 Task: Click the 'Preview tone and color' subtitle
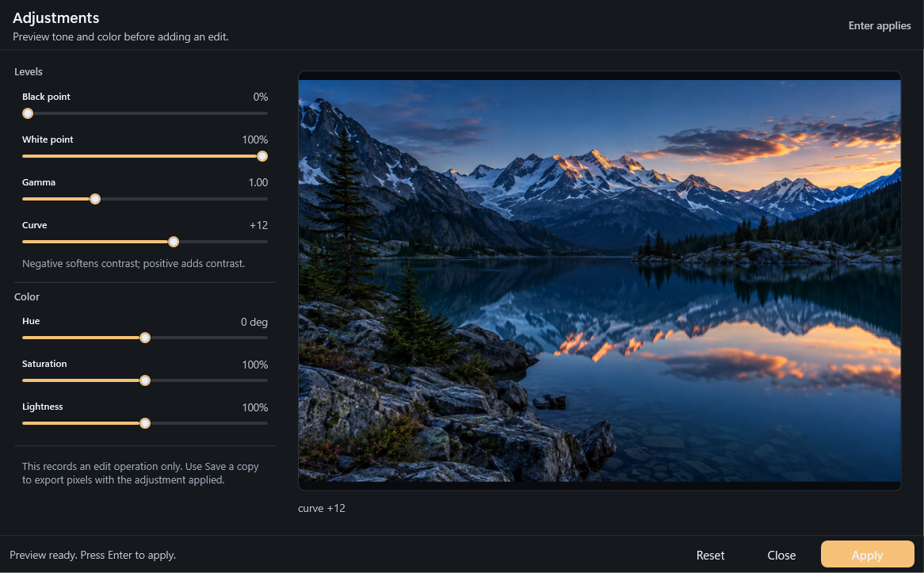[120, 36]
